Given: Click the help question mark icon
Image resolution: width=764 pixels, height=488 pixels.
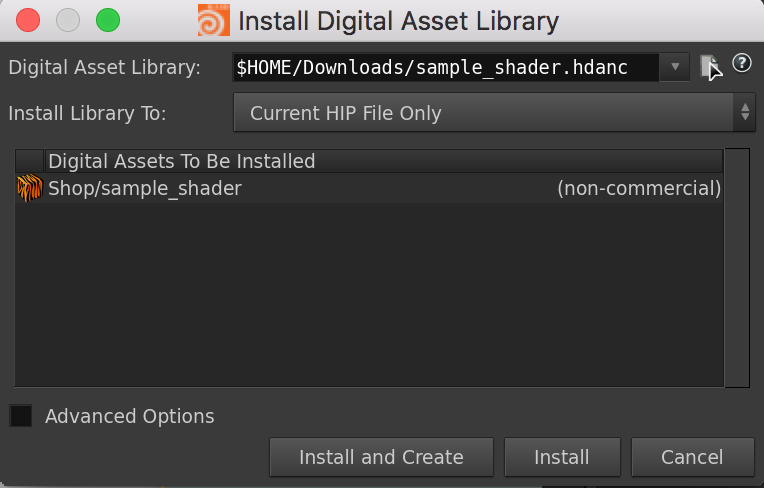Looking at the screenshot, I should coord(742,64).
